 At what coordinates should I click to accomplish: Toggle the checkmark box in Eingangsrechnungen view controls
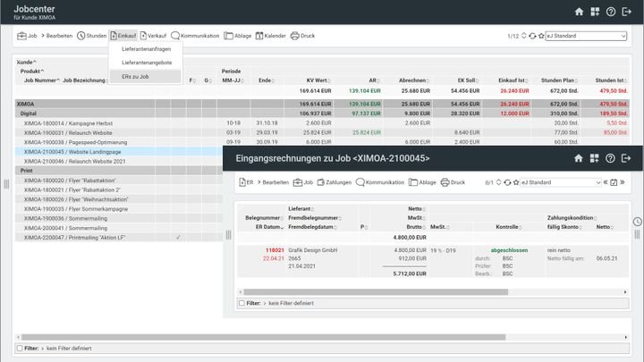pyautogui.click(x=614, y=182)
